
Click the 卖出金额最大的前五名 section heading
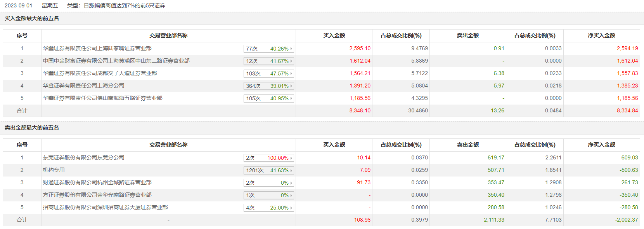[x=32, y=128]
